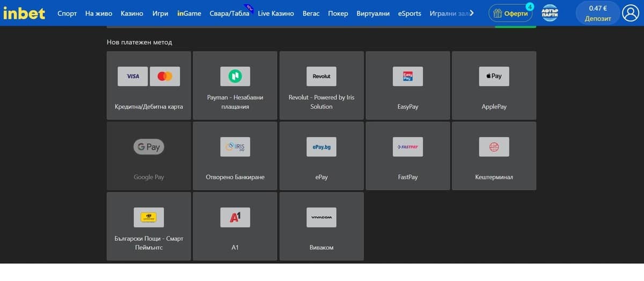Open Виртуални section
The height and width of the screenshot is (281, 644).
coord(373,13)
